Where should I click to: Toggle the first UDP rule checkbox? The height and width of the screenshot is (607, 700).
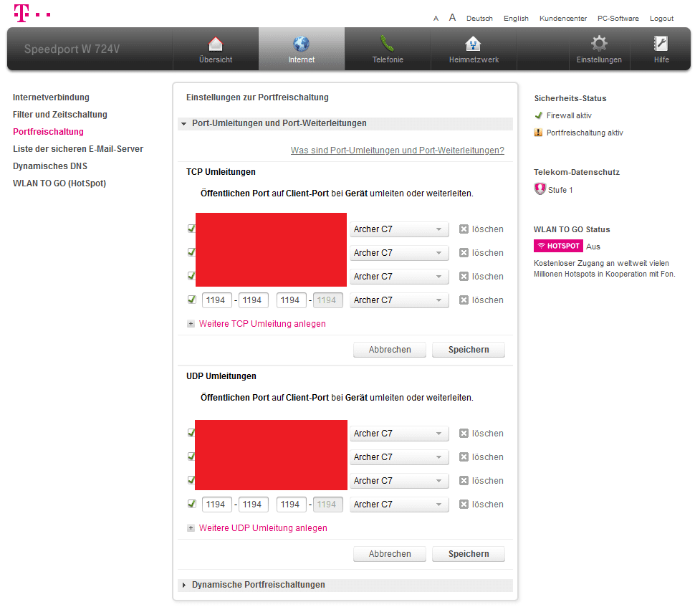(x=191, y=433)
